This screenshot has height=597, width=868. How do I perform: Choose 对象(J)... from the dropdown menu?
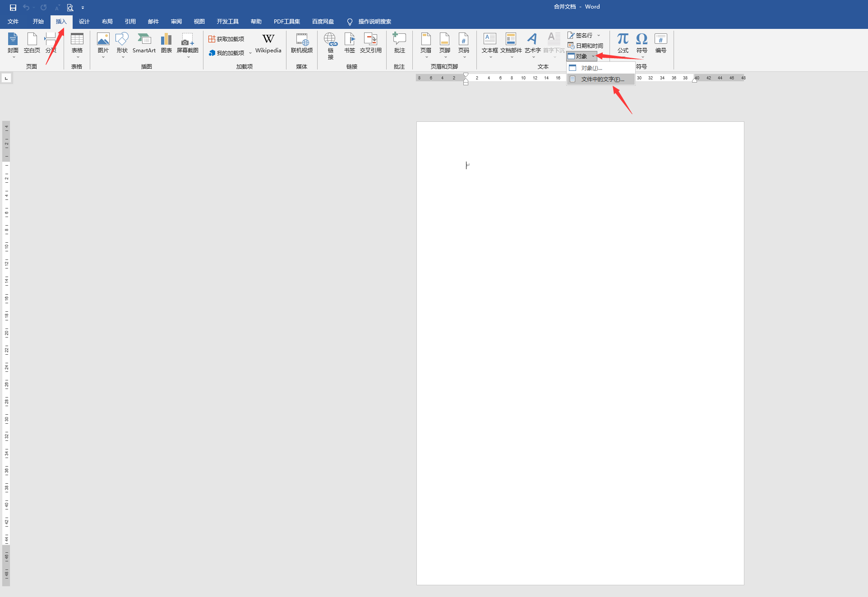coord(591,68)
